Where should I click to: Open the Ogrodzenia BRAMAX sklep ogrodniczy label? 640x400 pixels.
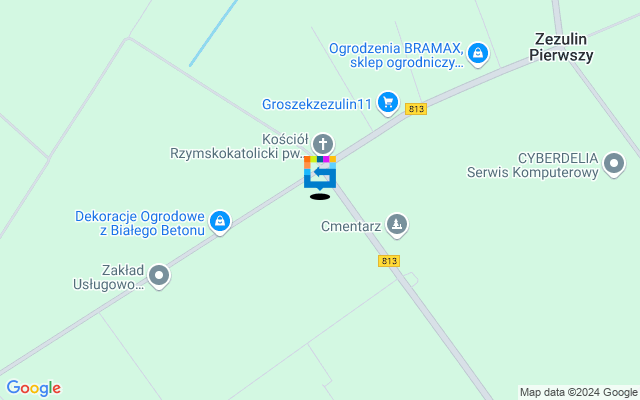396,56
